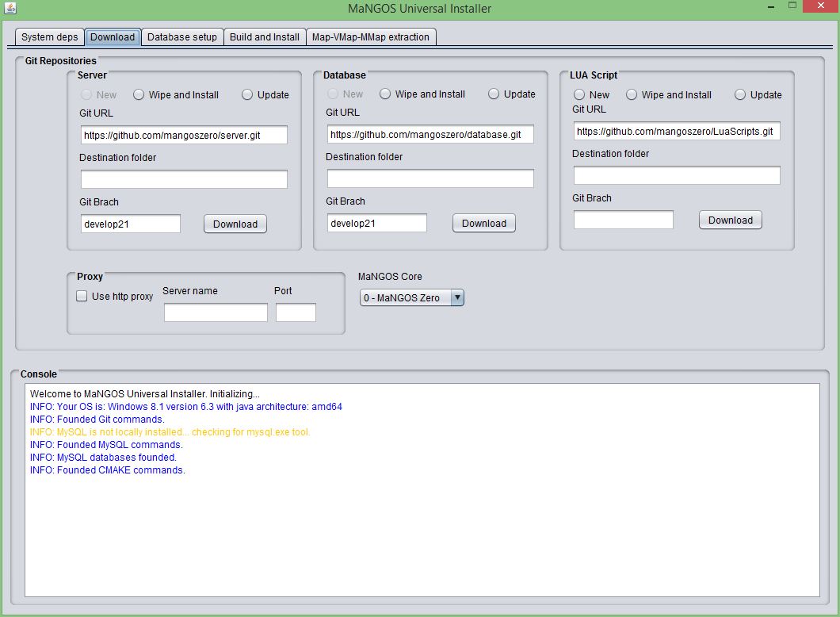Choose Wipe and Install for Database

point(422,94)
